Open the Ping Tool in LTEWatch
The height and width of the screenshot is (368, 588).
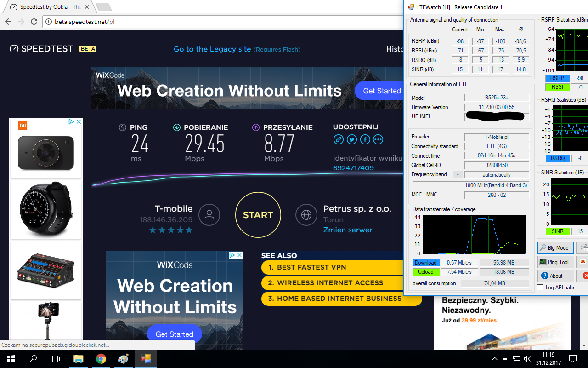[556, 262]
